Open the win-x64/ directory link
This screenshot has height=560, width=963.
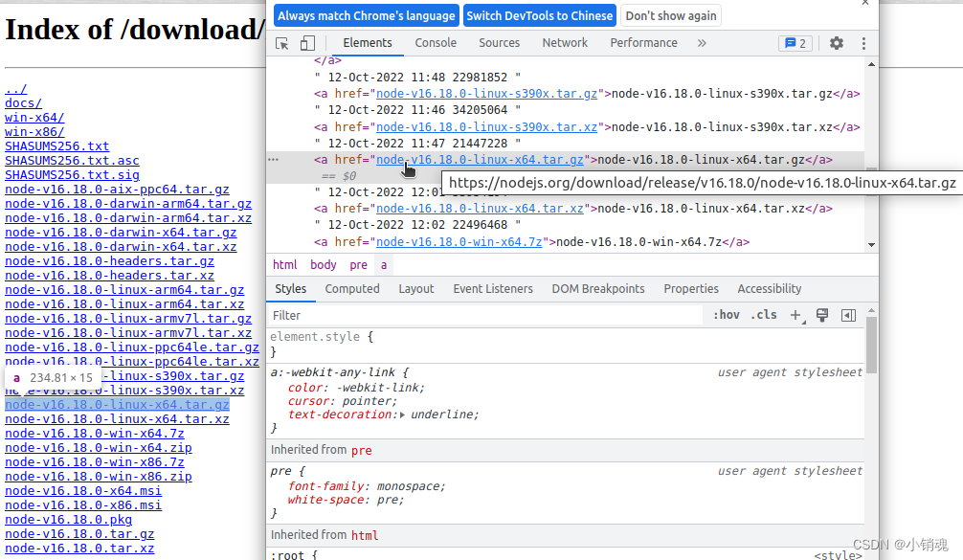click(x=34, y=118)
